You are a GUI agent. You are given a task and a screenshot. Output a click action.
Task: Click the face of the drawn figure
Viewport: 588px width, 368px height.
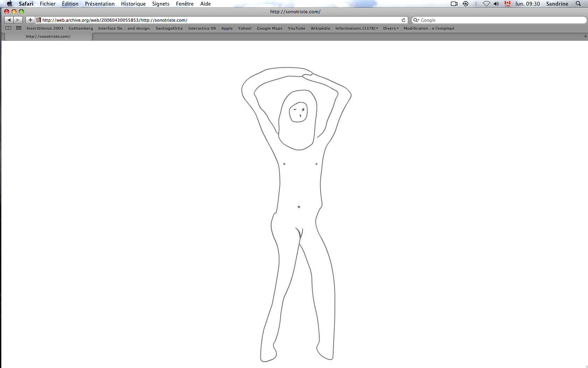tap(298, 112)
